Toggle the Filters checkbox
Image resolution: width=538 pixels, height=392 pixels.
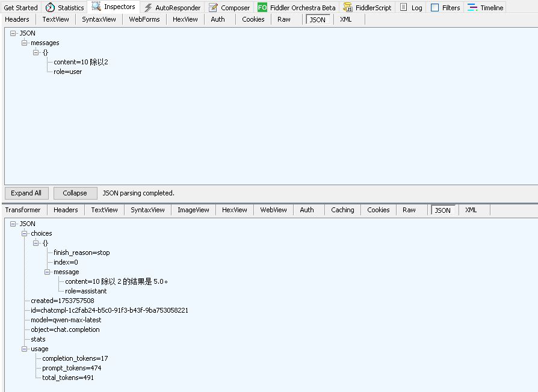[x=434, y=8]
